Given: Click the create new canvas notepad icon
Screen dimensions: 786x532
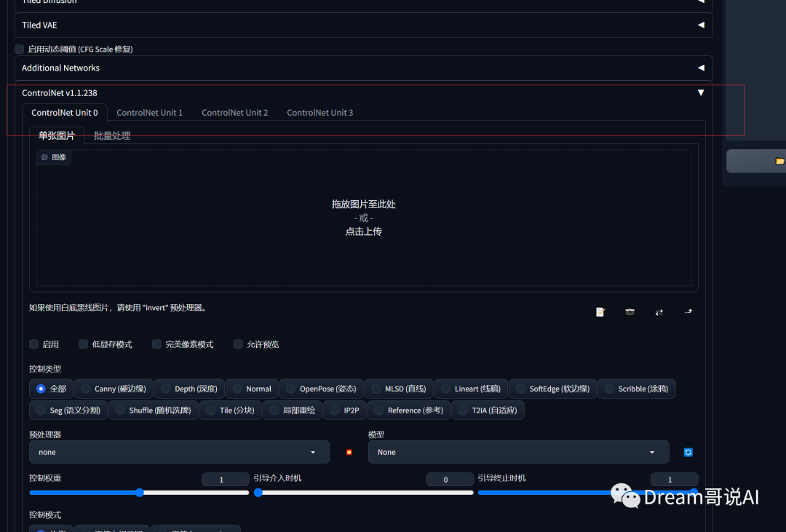Looking at the screenshot, I should (600, 312).
